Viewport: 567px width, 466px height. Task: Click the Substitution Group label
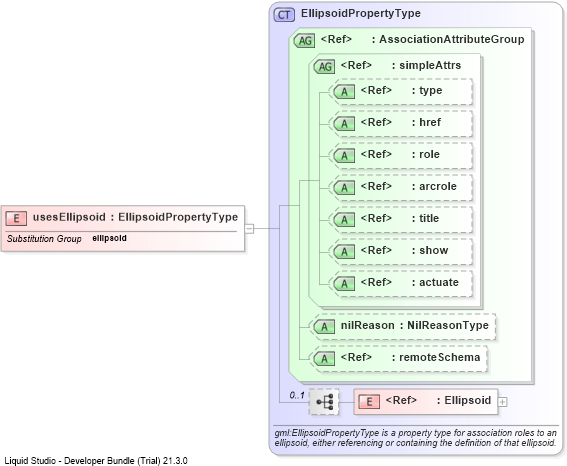coord(44,239)
